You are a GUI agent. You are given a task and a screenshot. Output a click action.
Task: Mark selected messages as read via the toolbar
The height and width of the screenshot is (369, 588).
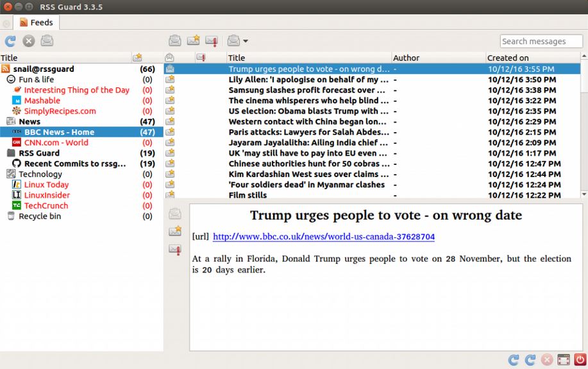pos(175,40)
